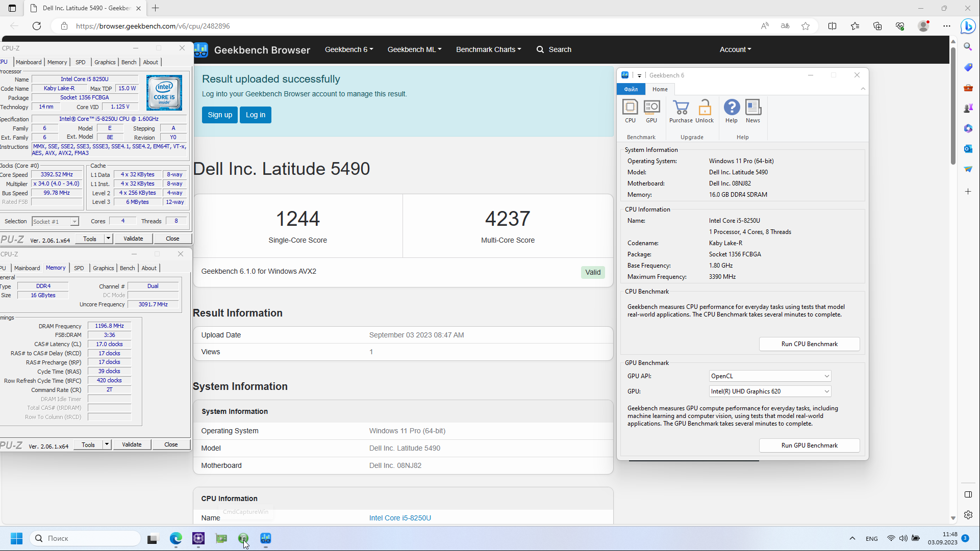Open Graphics tab in top CPU-Z window
The width and height of the screenshot is (980, 551).
(105, 62)
